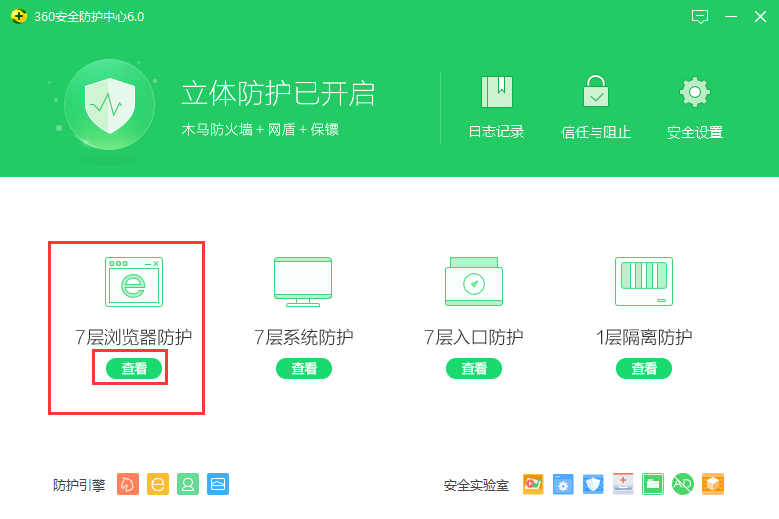Open the red first-aid kit in 安全实验室
This screenshot has height=519, width=779.
pyautogui.click(x=623, y=485)
